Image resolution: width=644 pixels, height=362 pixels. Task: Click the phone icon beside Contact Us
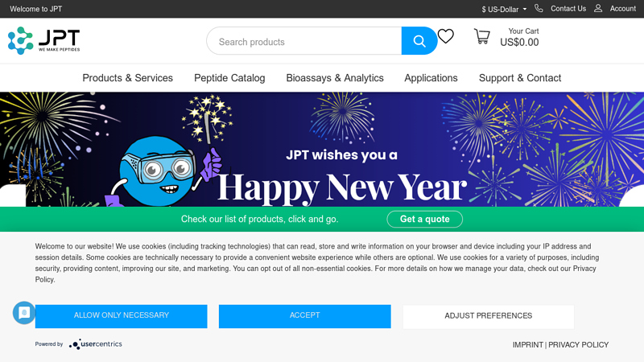tap(539, 9)
